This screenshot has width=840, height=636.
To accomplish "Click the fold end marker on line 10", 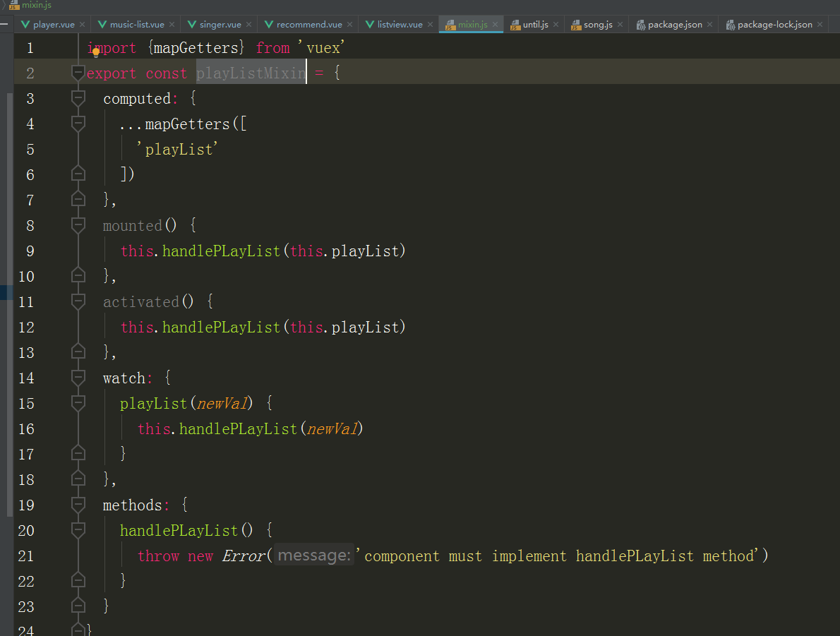I will 78,275.
